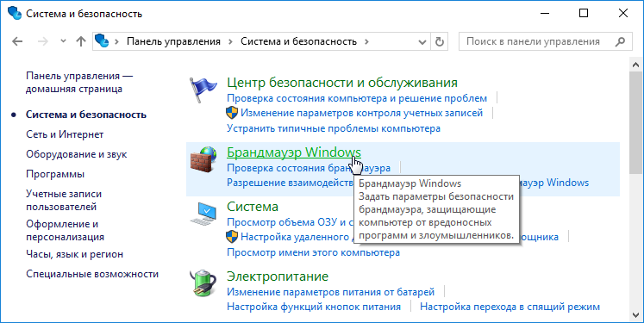The image size is (644, 323).
Task: Open Часы, язык и регион category
Action: point(74,254)
